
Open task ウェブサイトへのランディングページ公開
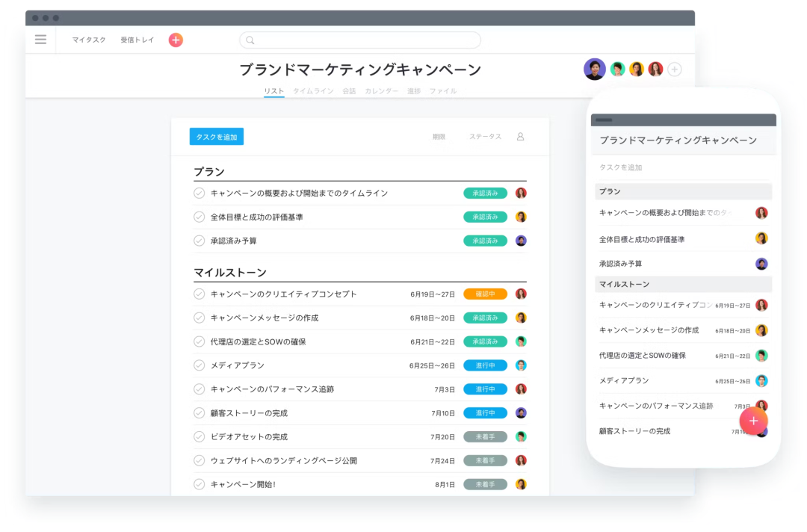284,460
